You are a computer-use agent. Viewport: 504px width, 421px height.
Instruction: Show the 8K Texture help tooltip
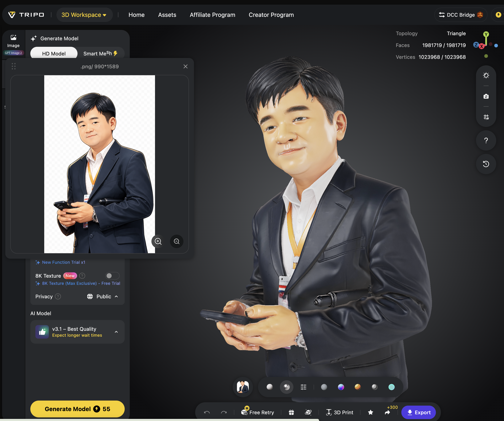(82, 276)
